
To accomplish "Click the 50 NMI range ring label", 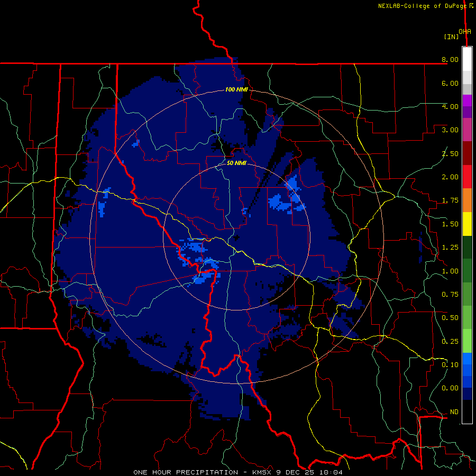I will coord(236,163).
